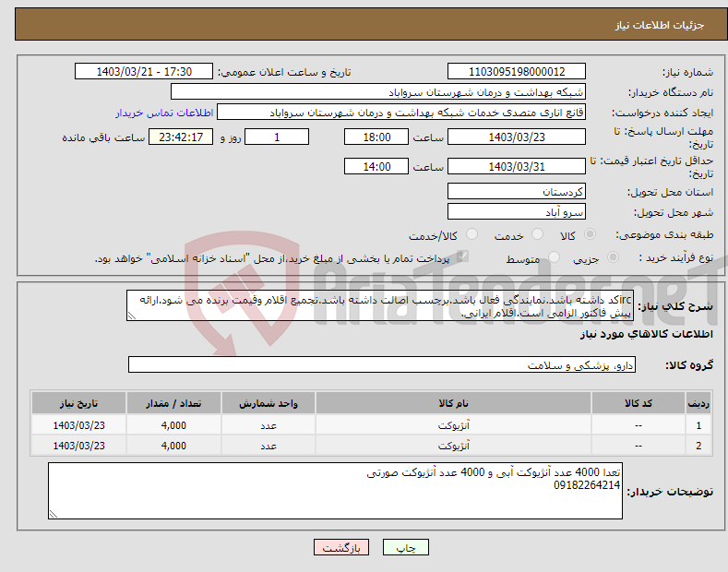Click the 14:00 validity time field
The image size is (728, 572).
pos(376,166)
